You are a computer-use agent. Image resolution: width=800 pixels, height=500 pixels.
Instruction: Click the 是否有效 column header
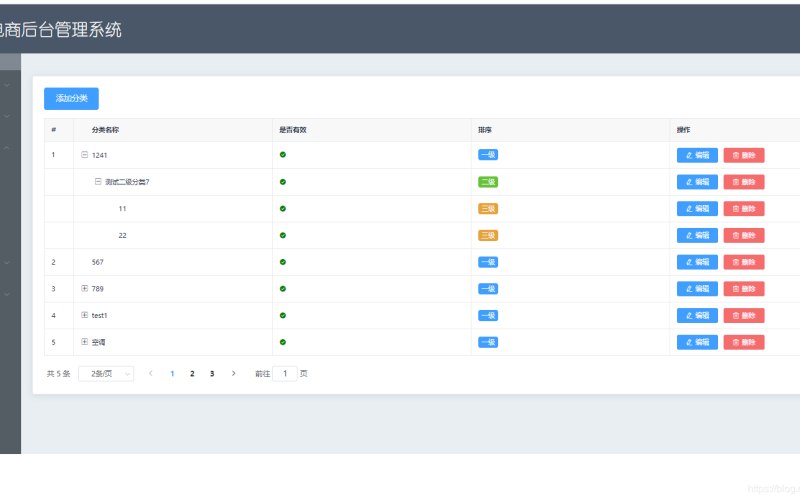point(293,130)
